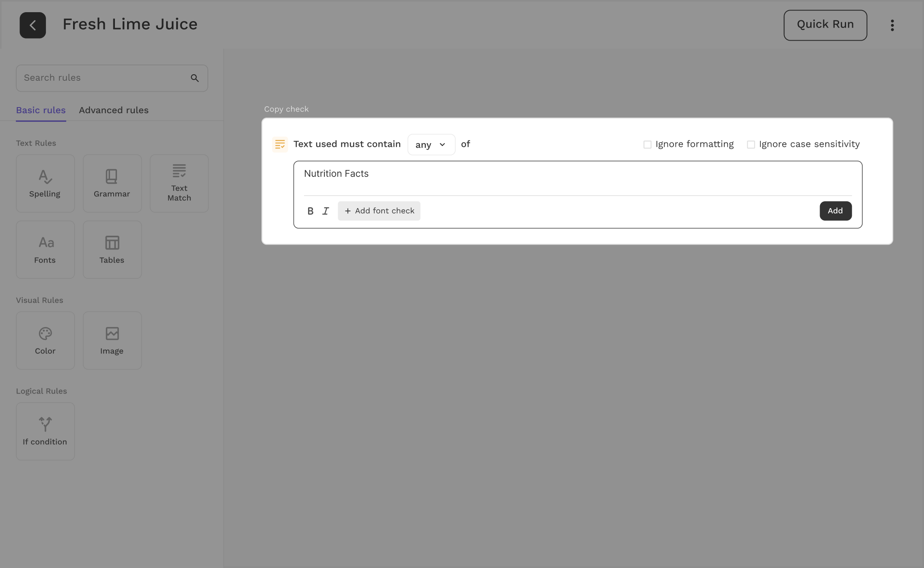Screen dimensions: 924x568
Task: Open the any/all match dropdown
Action: [x=431, y=144]
